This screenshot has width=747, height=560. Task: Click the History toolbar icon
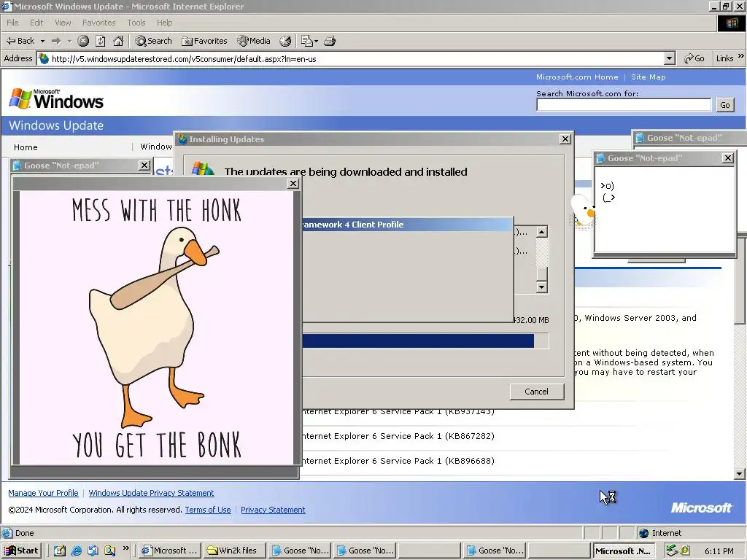pyautogui.click(x=285, y=41)
